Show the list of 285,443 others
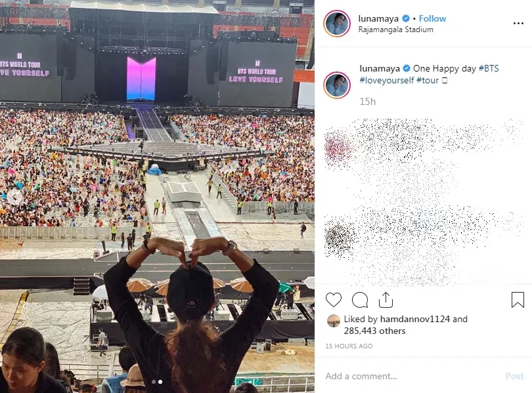This screenshot has height=393, width=532. [374, 331]
